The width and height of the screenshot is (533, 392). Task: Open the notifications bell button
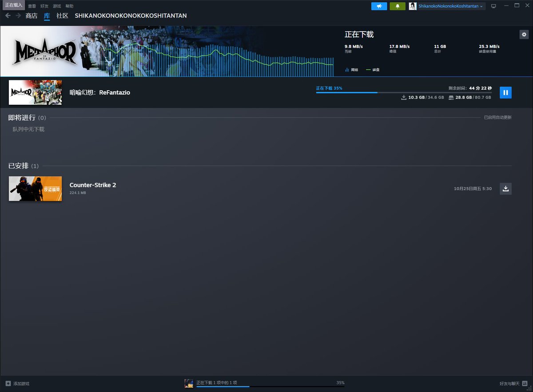tap(397, 6)
